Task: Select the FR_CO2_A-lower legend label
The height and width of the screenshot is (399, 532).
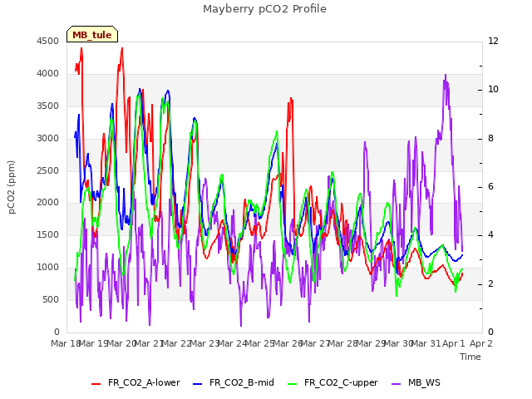Action: tap(144, 382)
